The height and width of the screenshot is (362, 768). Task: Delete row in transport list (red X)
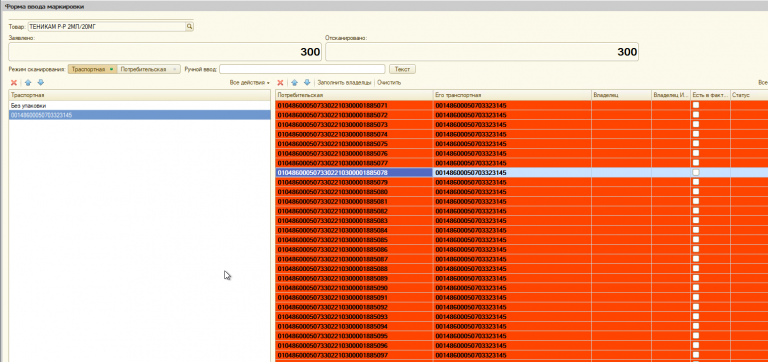(14, 83)
